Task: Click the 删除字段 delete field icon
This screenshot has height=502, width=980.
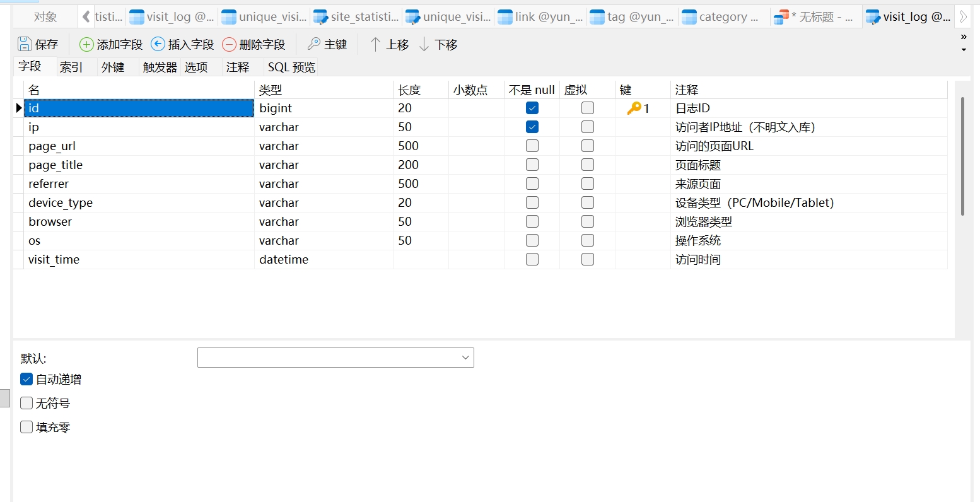Action: tap(230, 44)
